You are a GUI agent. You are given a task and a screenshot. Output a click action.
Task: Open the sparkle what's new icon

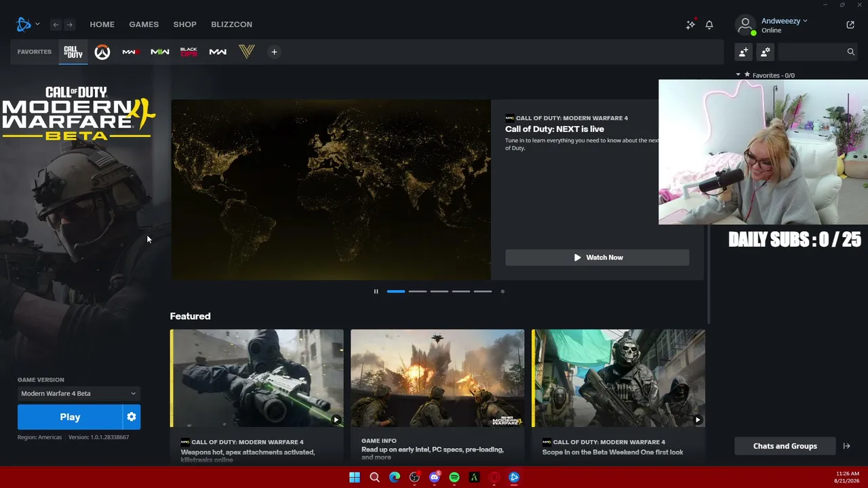(690, 24)
